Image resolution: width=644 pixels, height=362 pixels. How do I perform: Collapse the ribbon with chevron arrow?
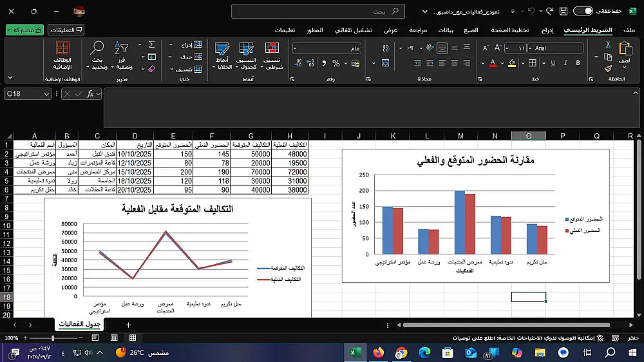pyautogui.click(x=10, y=77)
